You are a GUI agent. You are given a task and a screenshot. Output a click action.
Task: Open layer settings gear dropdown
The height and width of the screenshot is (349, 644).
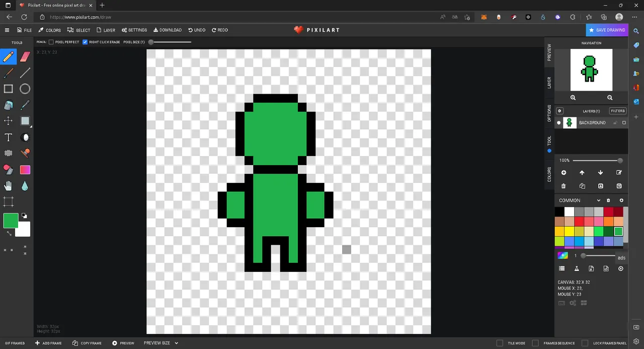[x=560, y=111]
